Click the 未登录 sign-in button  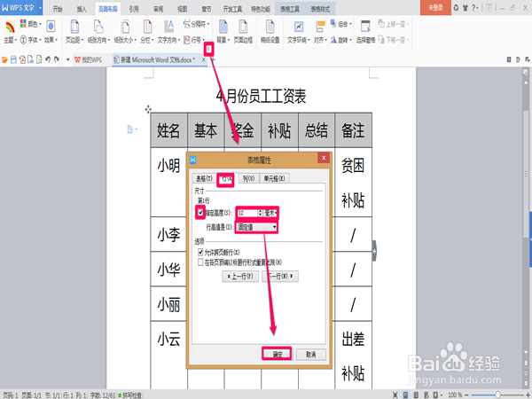[x=435, y=7]
